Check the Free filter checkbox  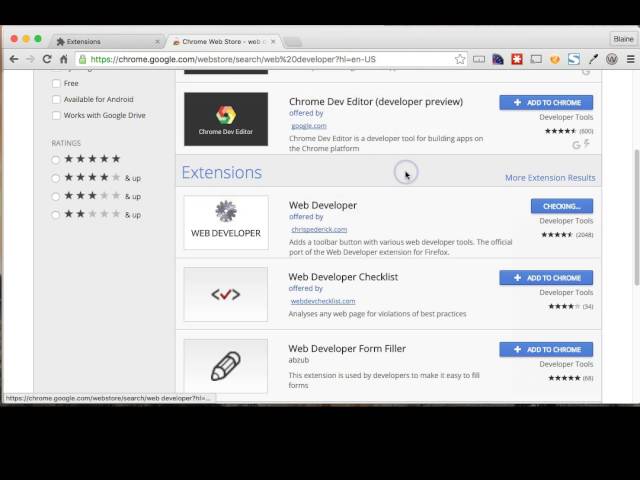56,83
